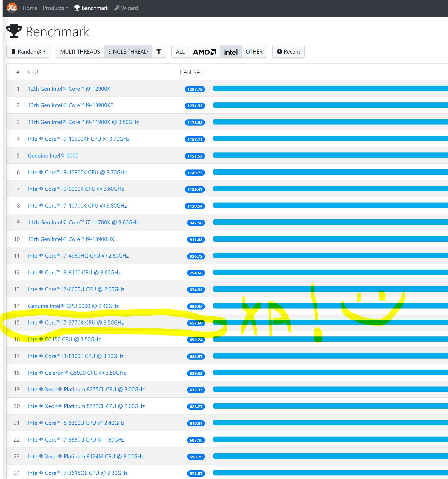Open the Xeon Platinum 8275CL link

click(86, 389)
